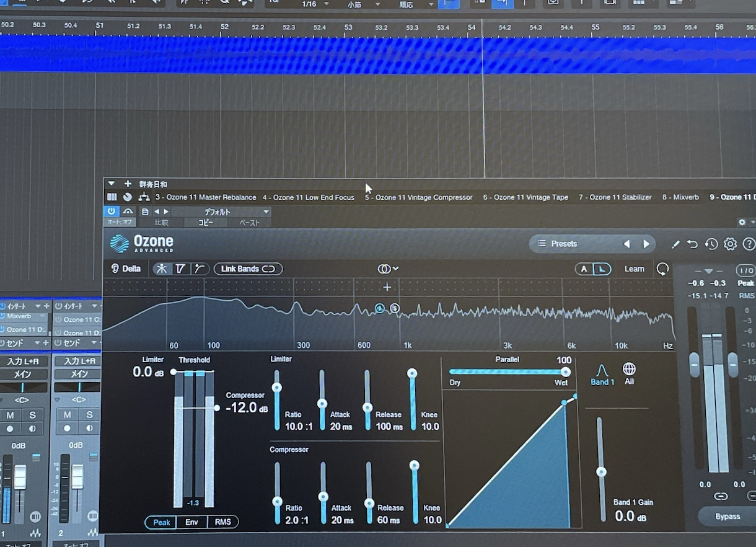Image resolution: width=756 pixels, height=547 pixels.
Task: Click the Band 1 Gain slider handle
Action: [x=600, y=472]
